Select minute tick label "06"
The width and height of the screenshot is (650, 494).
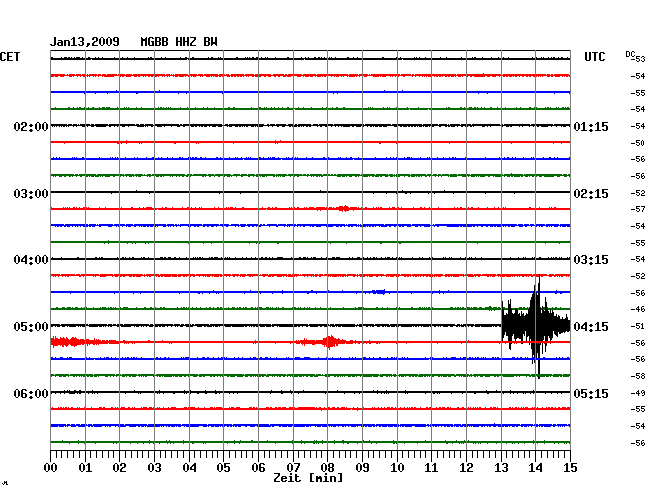click(258, 468)
